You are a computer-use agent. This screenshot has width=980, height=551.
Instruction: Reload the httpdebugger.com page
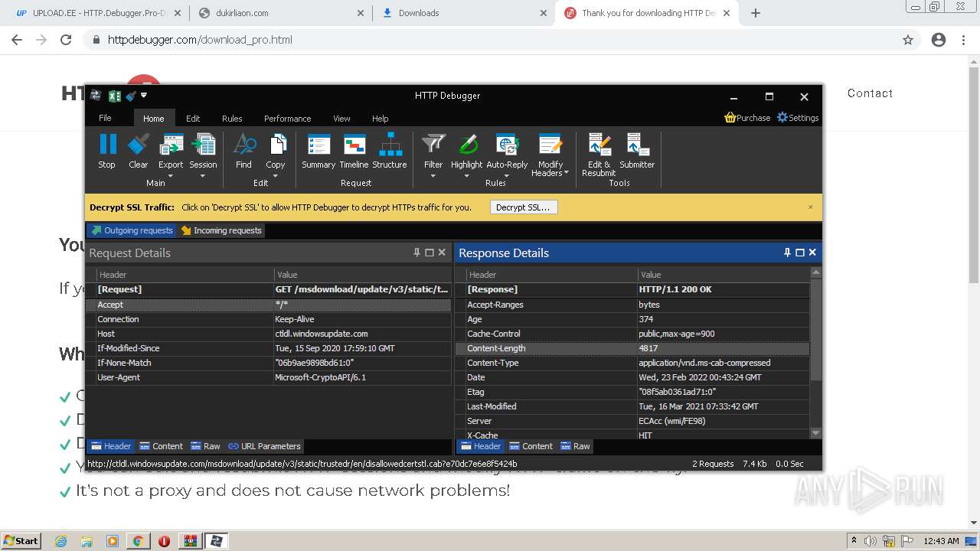pos(66,40)
